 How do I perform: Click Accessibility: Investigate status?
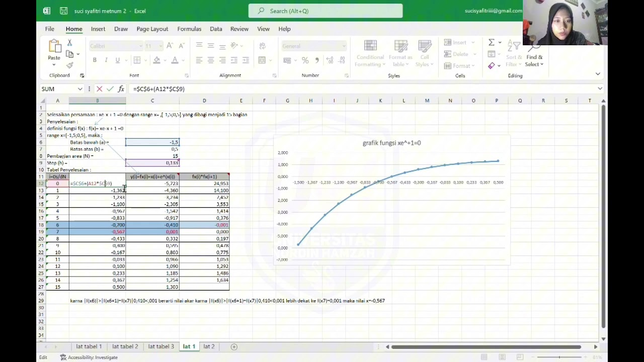tap(89, 357)
